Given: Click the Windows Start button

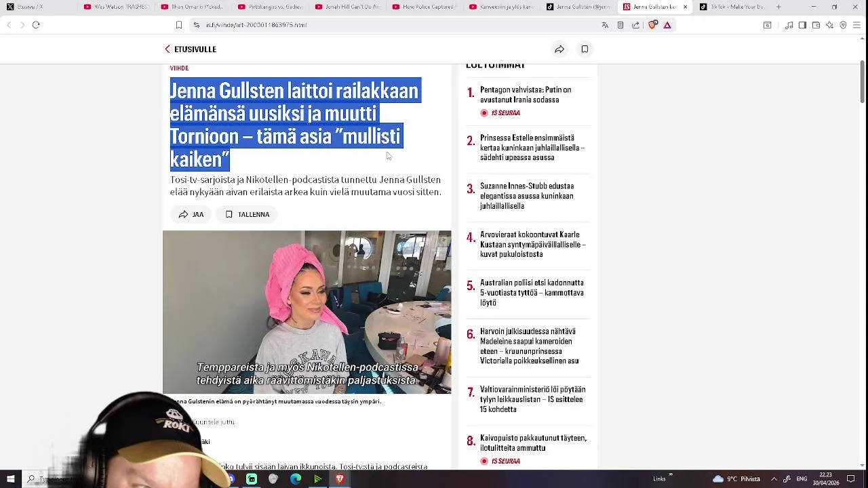Looking at the screenshot, I should 10,479.
